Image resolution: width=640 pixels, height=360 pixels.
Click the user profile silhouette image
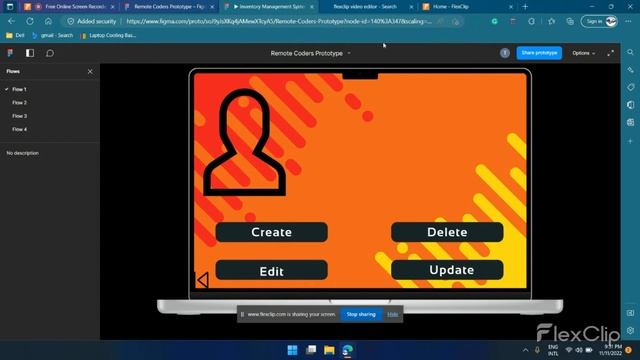coord(244,142)
